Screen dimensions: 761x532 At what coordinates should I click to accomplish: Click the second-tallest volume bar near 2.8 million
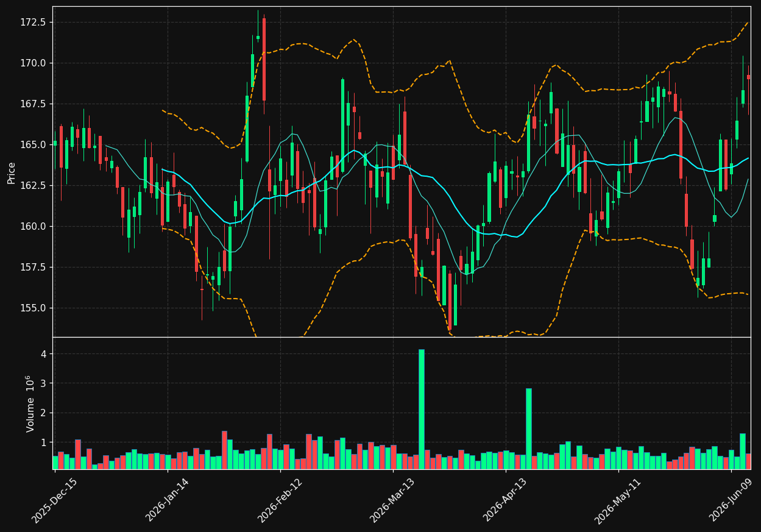(529, 428)
